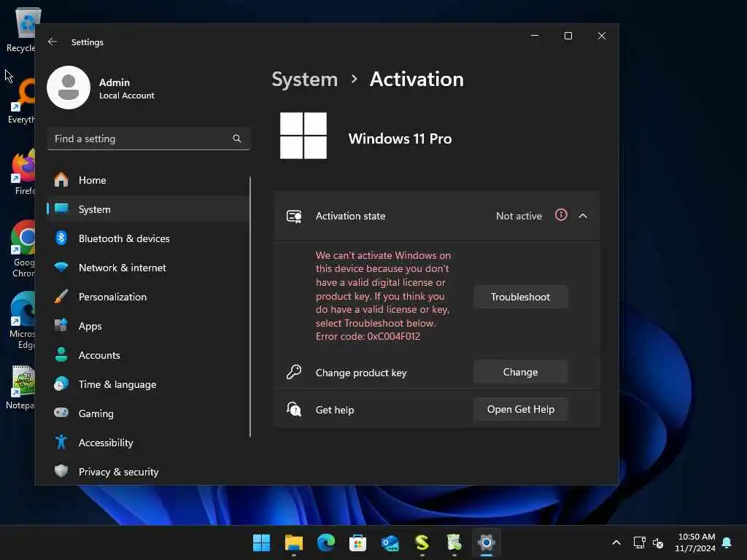
Task: Show hidden tray icons chevron
Action: pos(616,542)
